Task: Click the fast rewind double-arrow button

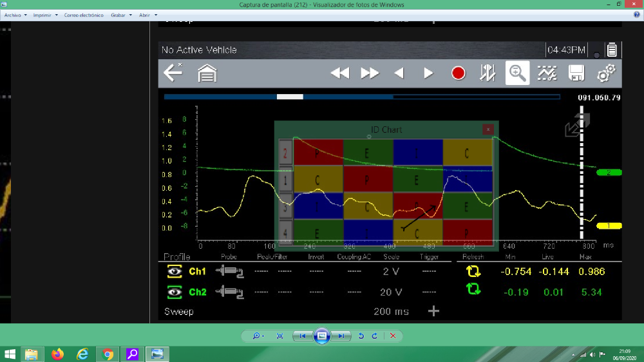Action: click(x=339, y=73)
